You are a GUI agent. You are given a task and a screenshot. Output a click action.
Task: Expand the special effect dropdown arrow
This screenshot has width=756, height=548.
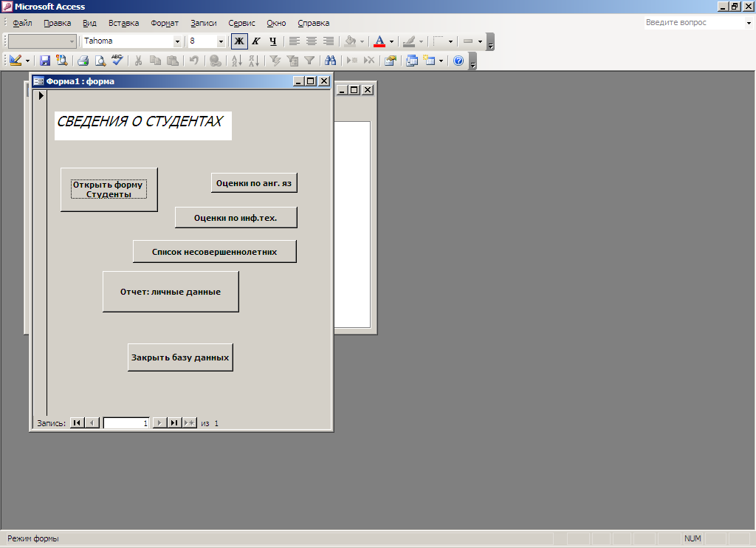(x=480, y=41)
